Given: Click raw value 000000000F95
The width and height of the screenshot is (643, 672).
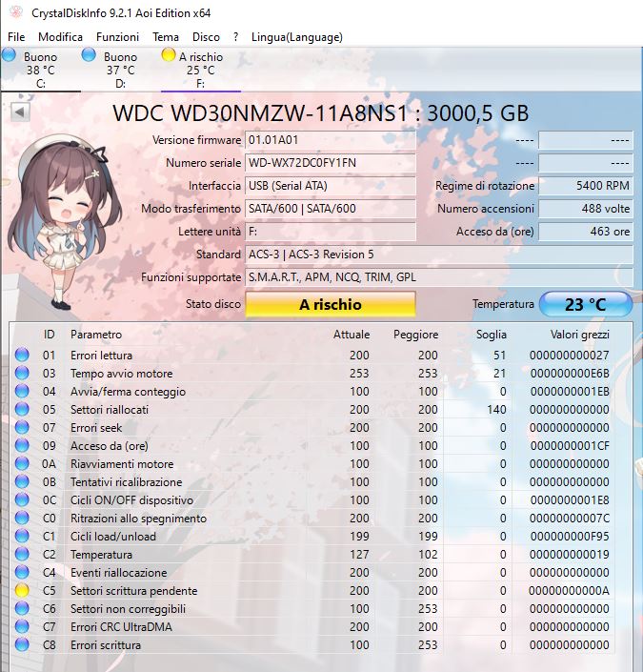Looking at the screenshot, I should [570, 537].
